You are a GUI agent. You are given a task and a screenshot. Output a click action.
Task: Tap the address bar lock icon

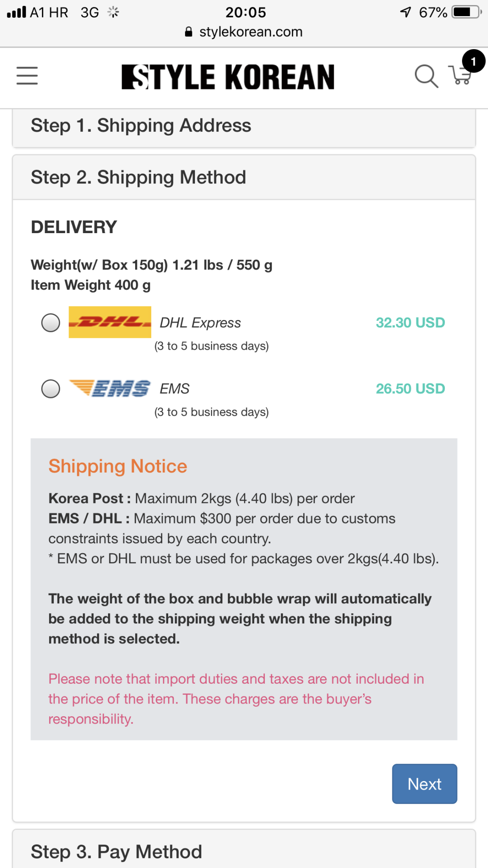[189, 32]
